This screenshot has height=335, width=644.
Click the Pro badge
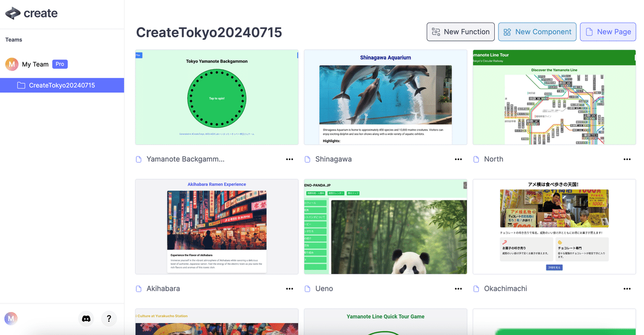pos(60,64)
